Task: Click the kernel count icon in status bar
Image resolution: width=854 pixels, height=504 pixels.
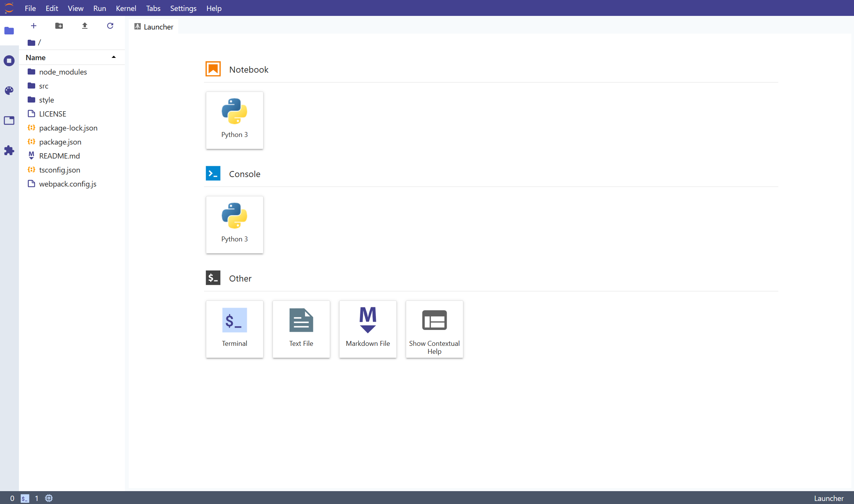Action: (49, 498)
